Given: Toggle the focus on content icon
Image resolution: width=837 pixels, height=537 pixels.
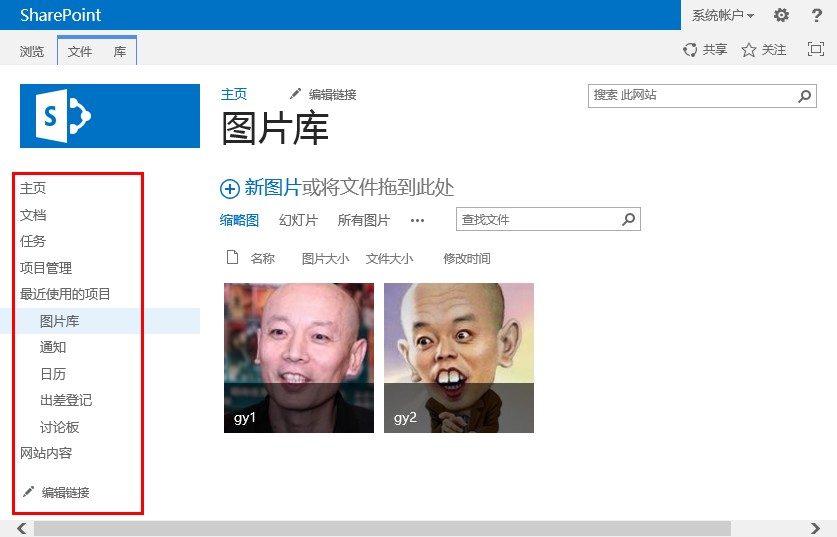Looking at the screenshot, I should click(x=815, y=50).
